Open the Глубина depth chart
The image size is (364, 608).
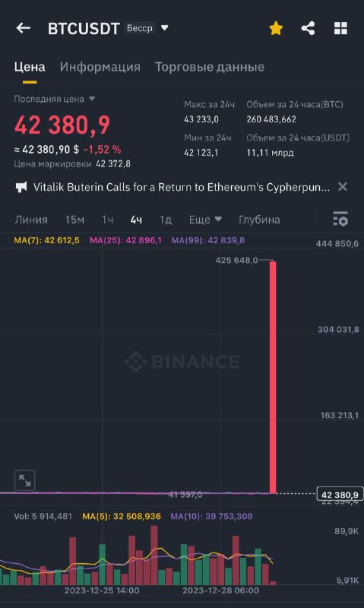pyautogui.click(x=259, y=220)
